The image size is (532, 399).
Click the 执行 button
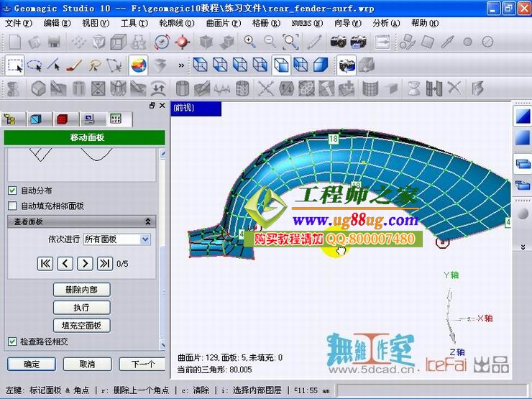click(81, 308)
